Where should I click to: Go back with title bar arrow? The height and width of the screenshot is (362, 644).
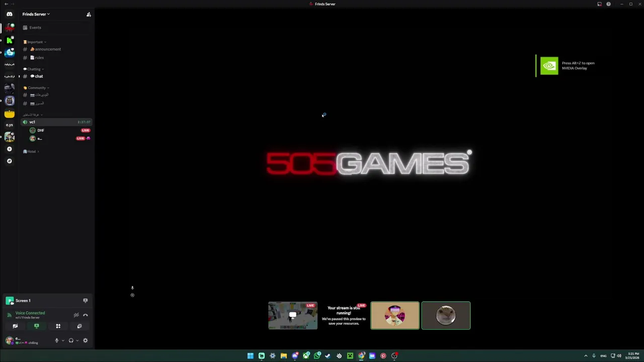tap(6, 4)
